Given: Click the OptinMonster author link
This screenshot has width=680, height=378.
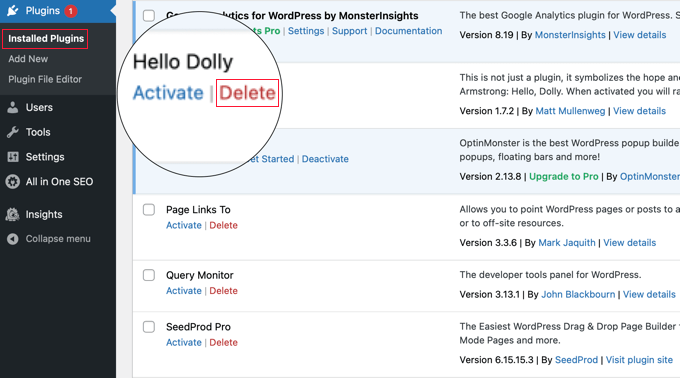Looking at the screenshot, I should coord(649,176).
